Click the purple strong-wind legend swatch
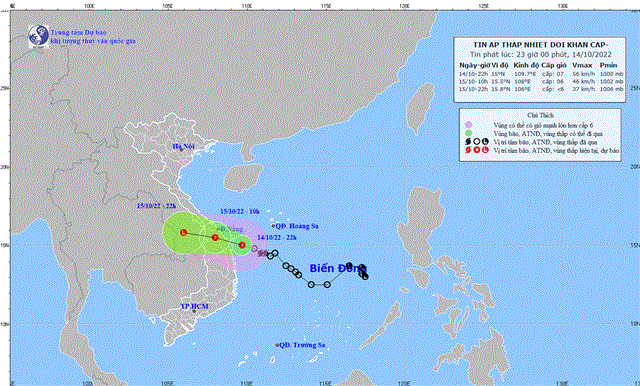This screenshot has height=386, width=640. click(469, 125)
